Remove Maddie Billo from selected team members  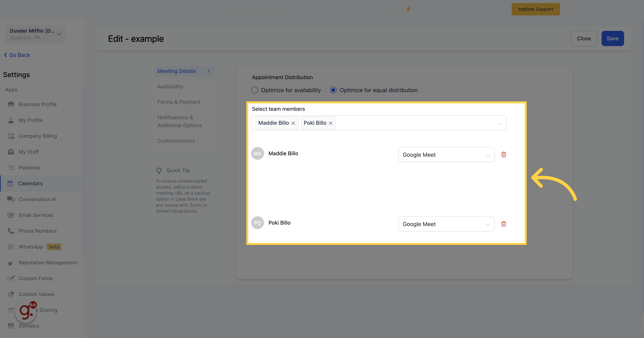[x=293, y=123]
